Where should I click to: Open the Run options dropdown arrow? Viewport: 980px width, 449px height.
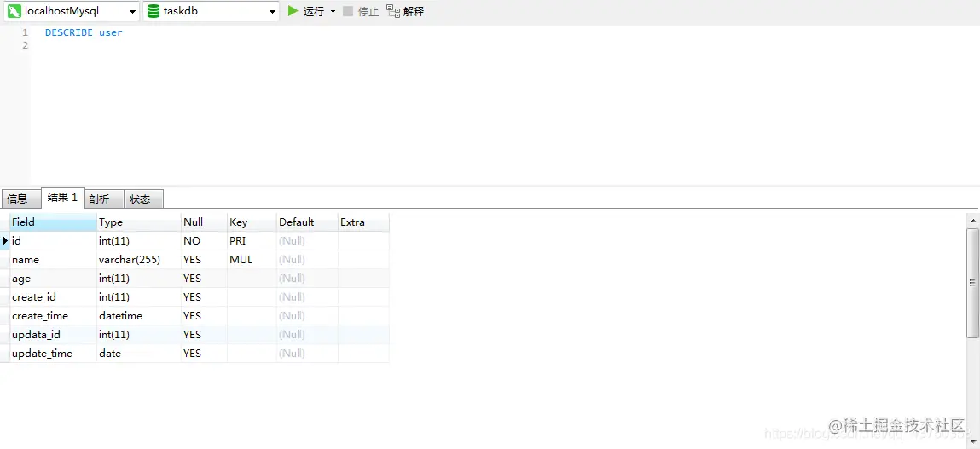(x=333, y=11)
